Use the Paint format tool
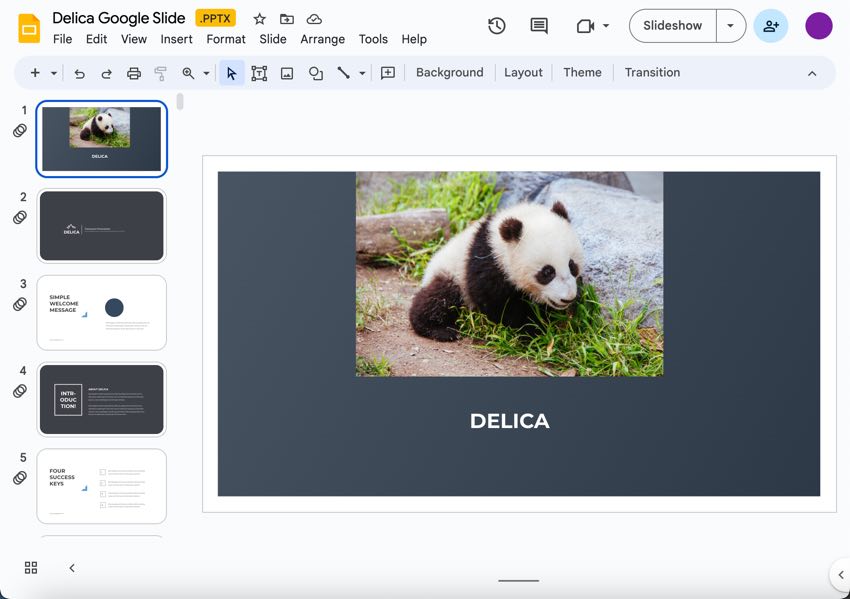Image resolution: width=850 pixels, height=599 pixels. [160, 72]
